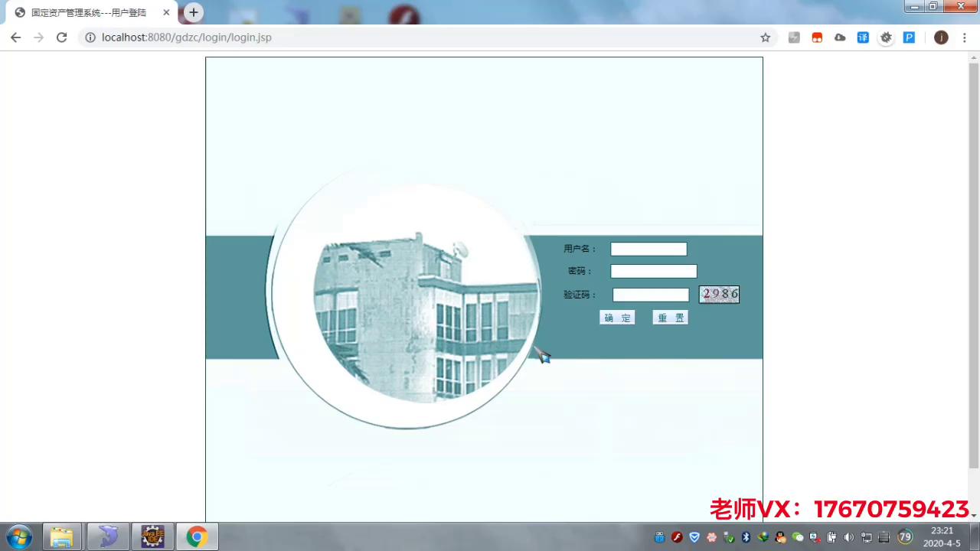The image size is (980, 551).
Task: Click the cloud download extension icon
Action: (840, 37)
